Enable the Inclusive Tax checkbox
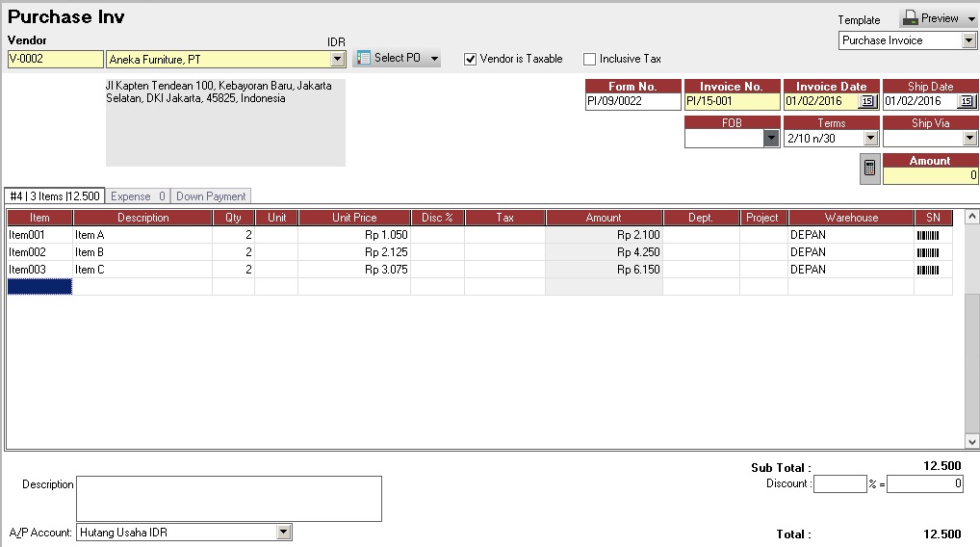The height and width of the screenshot is (547, 980). point(590,59)
